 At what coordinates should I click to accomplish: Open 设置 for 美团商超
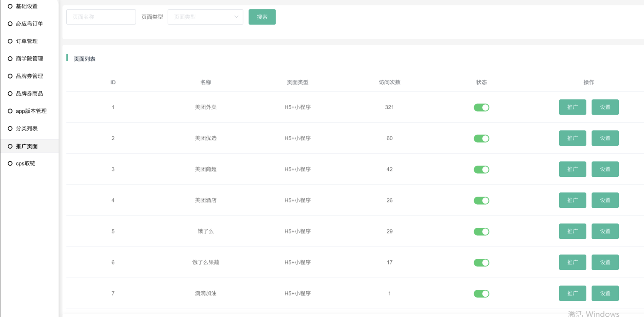[605, 169]
